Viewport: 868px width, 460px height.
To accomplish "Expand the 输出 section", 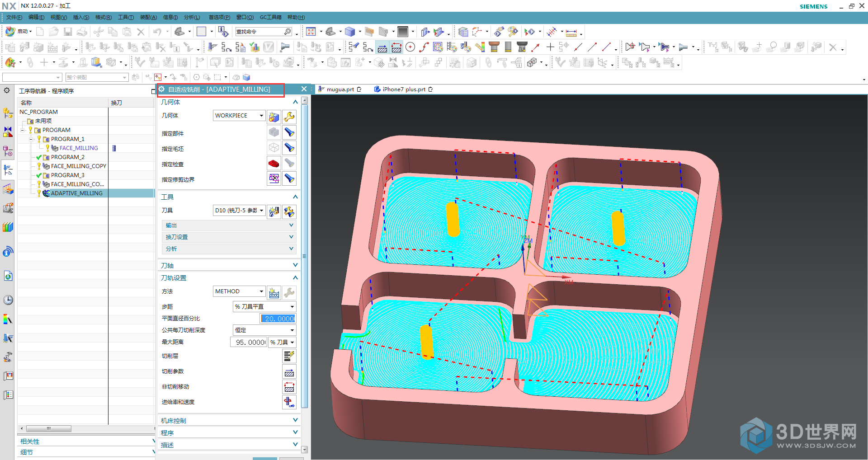I will pyautogui.click(x=229, y=225).
